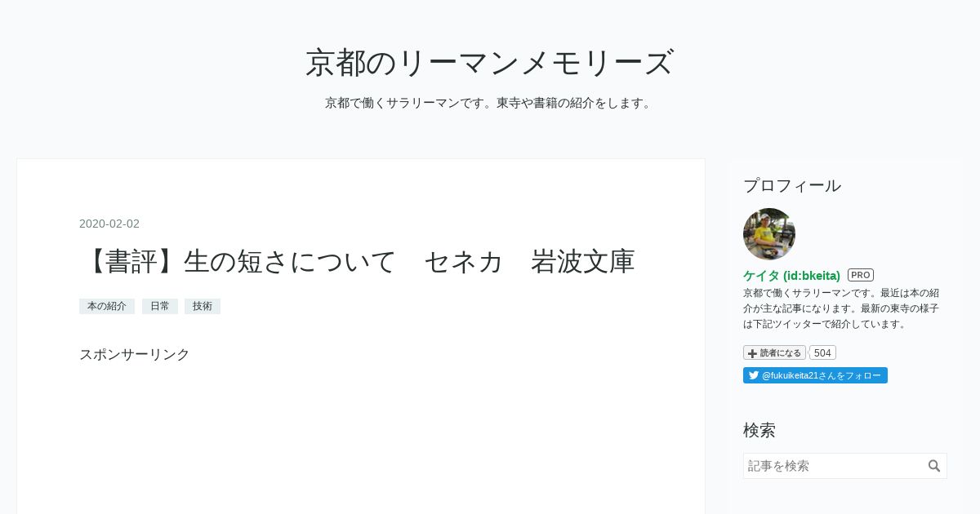The width and height of the screenshot is (980, 514).
Task: Open blog title 京都のリーマンメモリーズ
Action: point(490,63)
